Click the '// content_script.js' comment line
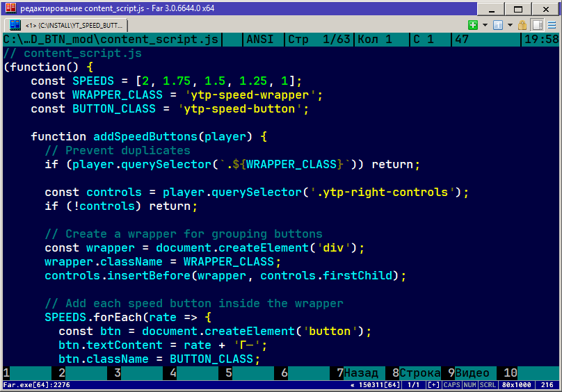The height and width of the screenshot is (392, 562). (x=72, y=54)
